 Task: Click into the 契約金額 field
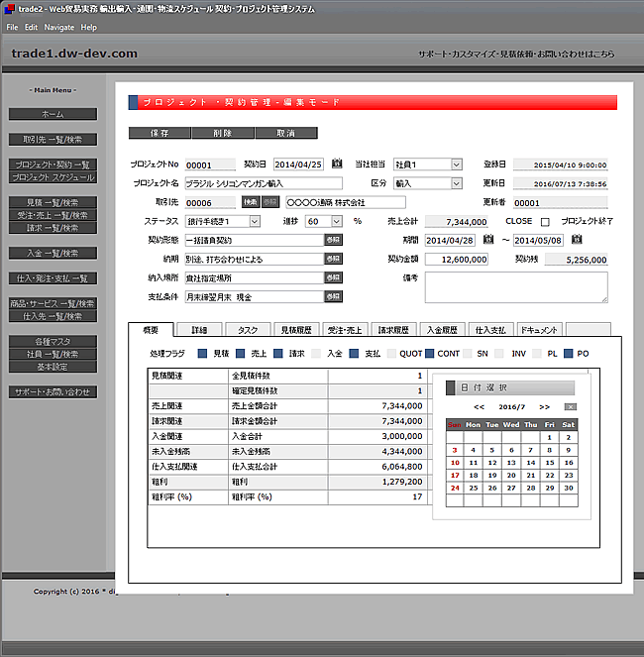pyautogui.click(x=457, y=260)
